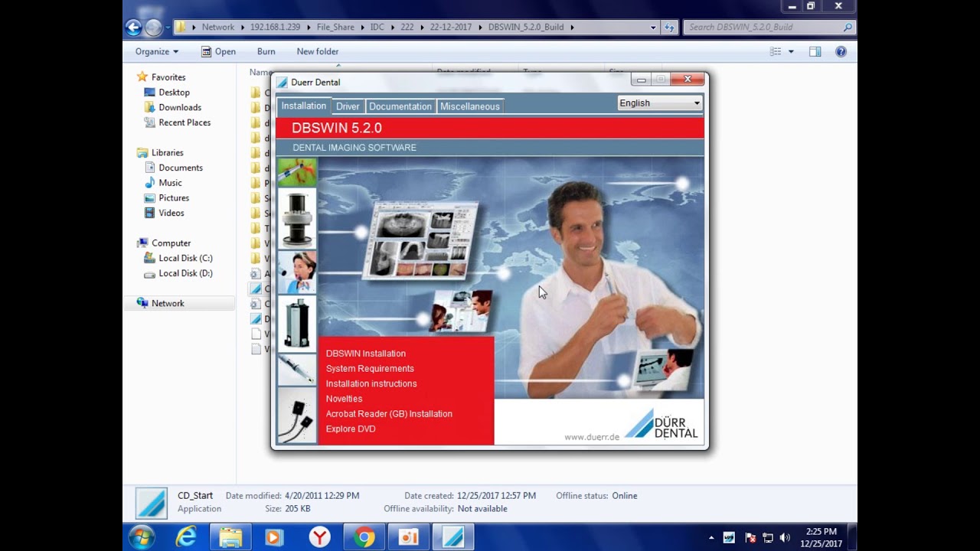Select the black suction unit product icon

pyautogui.click(x=296, y=218)
